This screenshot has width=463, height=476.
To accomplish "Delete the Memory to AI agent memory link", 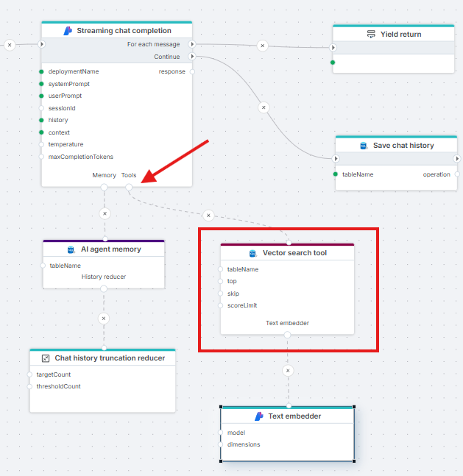I will (x=105, y=213).
